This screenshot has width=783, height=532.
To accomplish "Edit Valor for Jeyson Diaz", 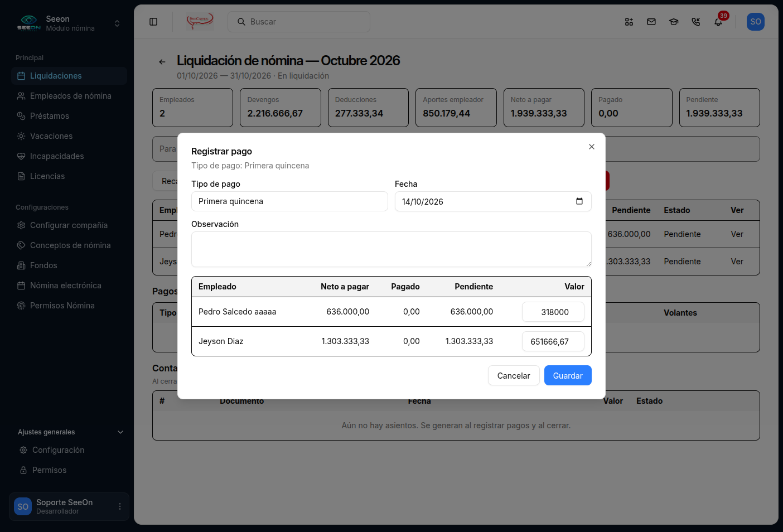I will click(x=553, y=341).
